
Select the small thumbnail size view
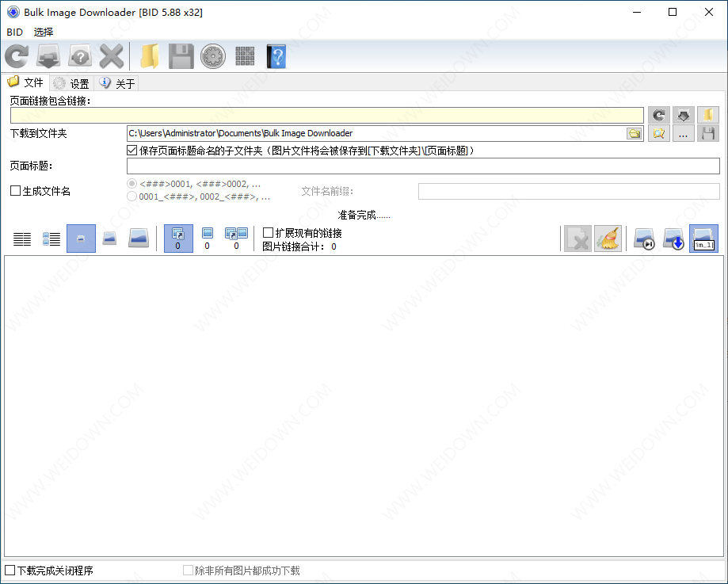click(x=81, y=239)
